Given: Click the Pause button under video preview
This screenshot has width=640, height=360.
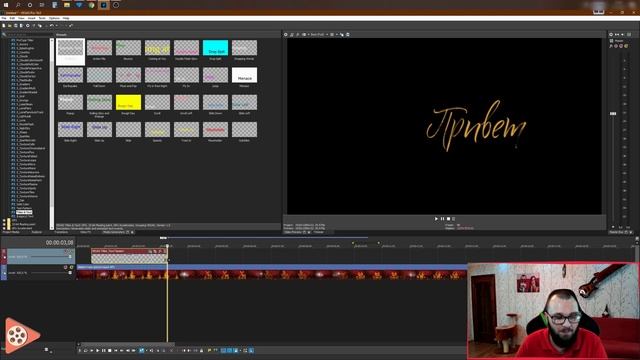Looking at the screenshot, I should [x=442, y=219].
